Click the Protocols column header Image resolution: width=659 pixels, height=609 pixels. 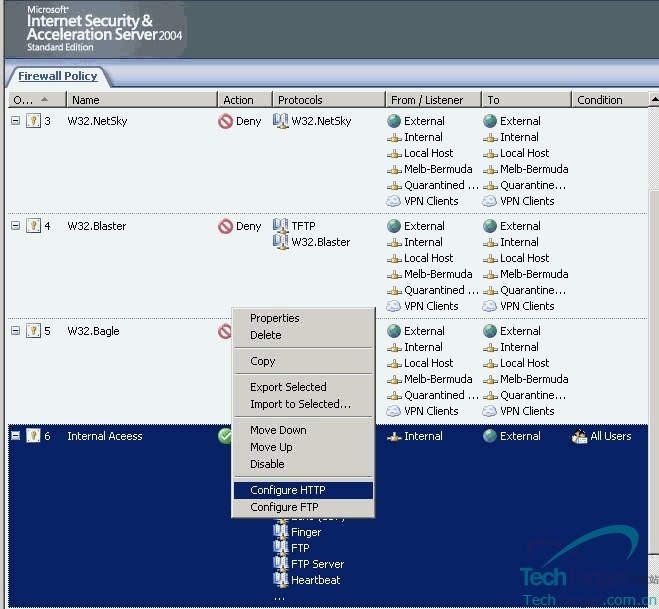pyautogui.click(x=326, y=100)
